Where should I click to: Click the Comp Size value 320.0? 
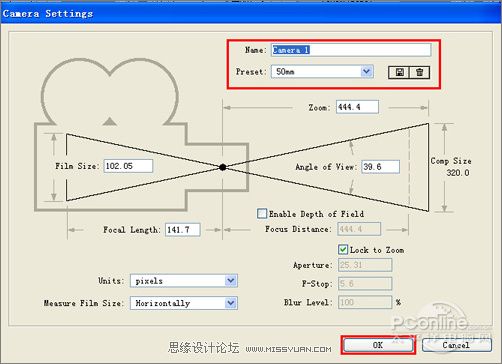(458, 173)
